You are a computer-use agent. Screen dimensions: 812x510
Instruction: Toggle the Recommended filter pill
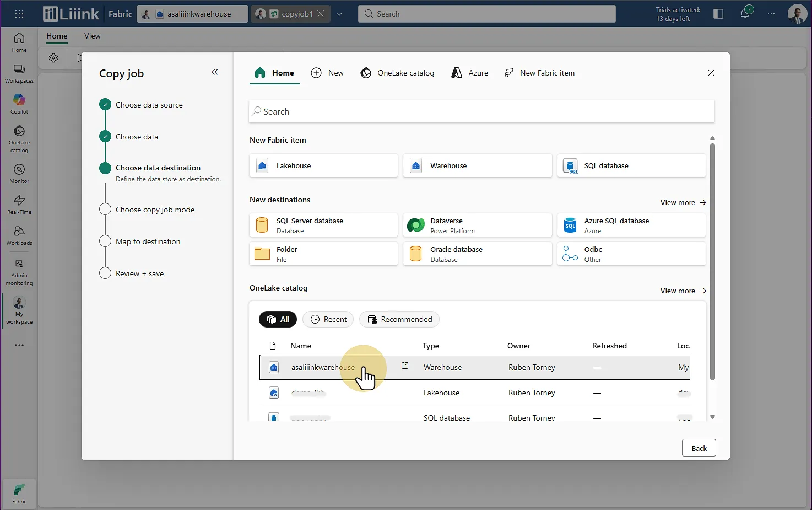tap(399, 319)
